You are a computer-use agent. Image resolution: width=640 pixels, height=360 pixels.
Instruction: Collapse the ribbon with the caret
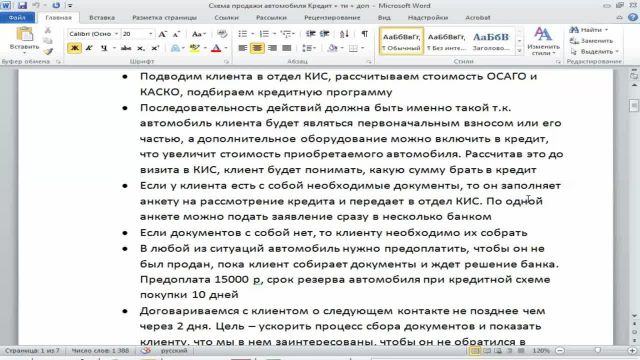(620, 18)
